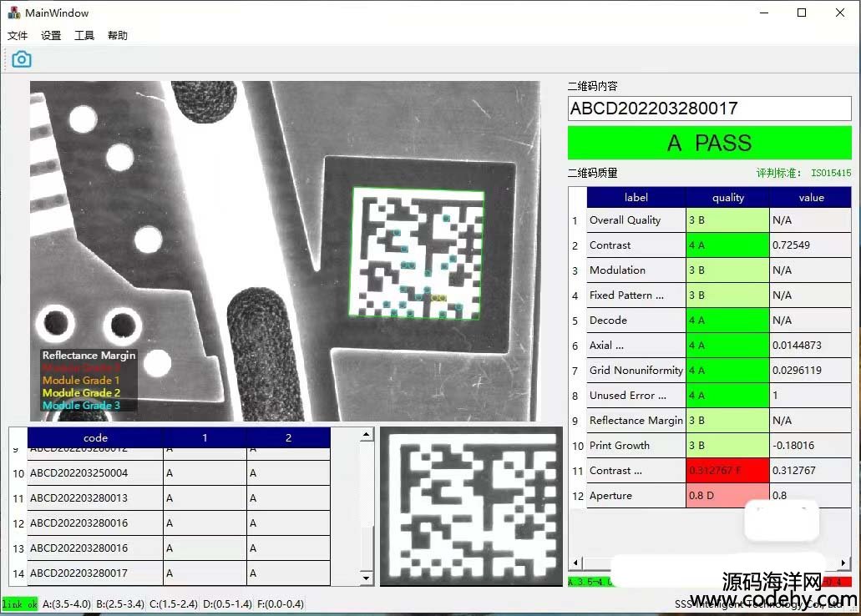Click the ISO15415 standard label

831,173
